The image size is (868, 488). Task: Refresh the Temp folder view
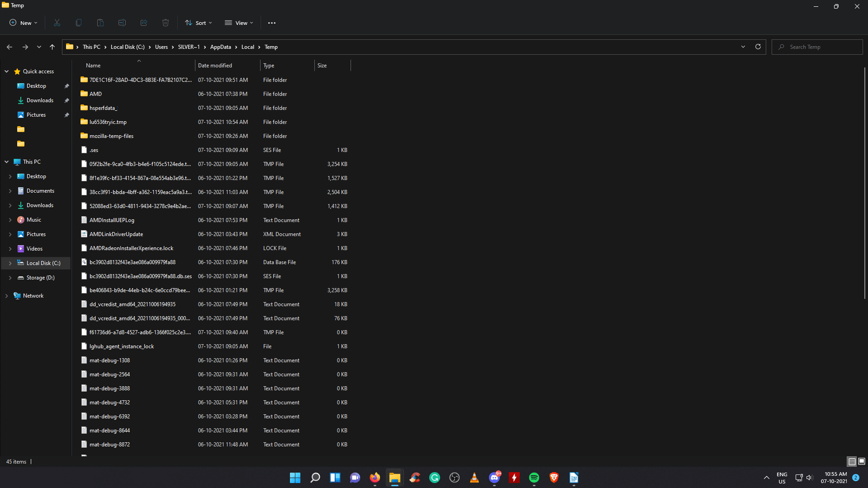click(x=758, y=47)
